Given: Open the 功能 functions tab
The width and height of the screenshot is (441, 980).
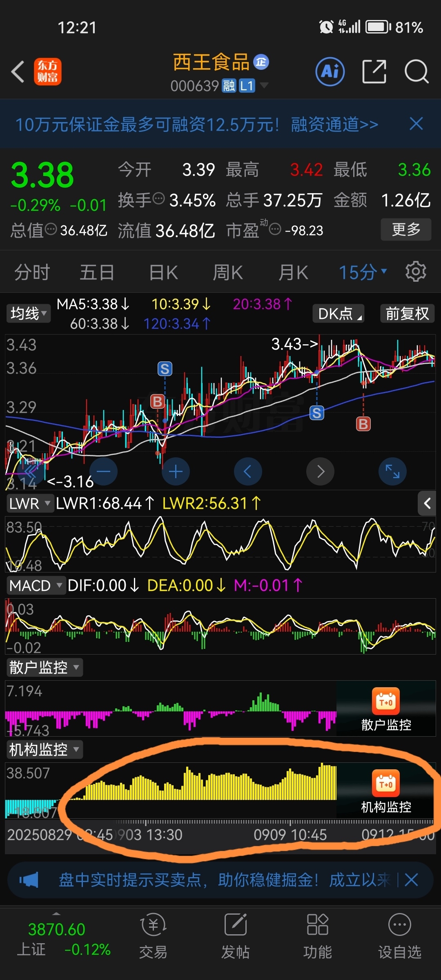Looking at the screenshot, I should pos(318,936).
